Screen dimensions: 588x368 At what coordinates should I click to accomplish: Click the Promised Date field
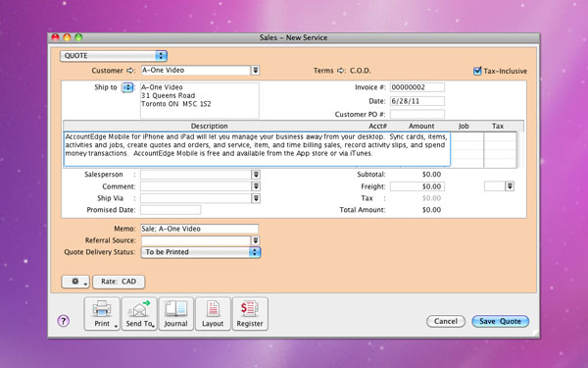point(171,210)
